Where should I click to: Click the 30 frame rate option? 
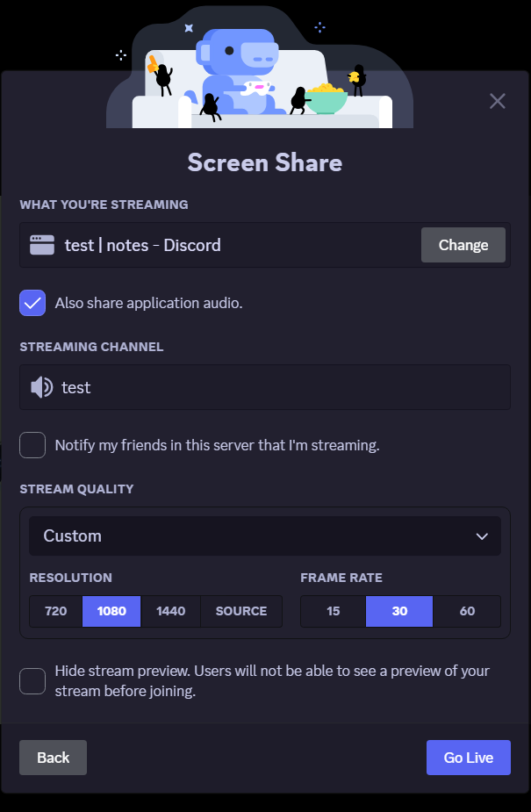point(399,611)
